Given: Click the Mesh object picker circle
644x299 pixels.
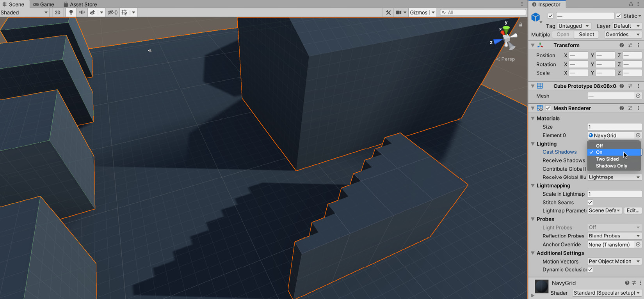Looking at the screenshot, I should tap(638, 96).
